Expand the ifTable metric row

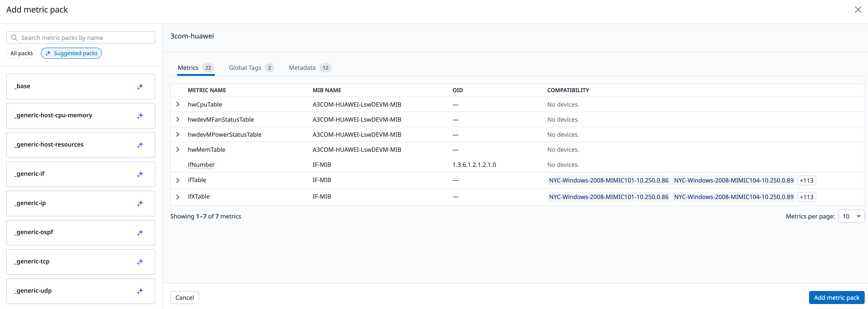click(x=178, y=180)
